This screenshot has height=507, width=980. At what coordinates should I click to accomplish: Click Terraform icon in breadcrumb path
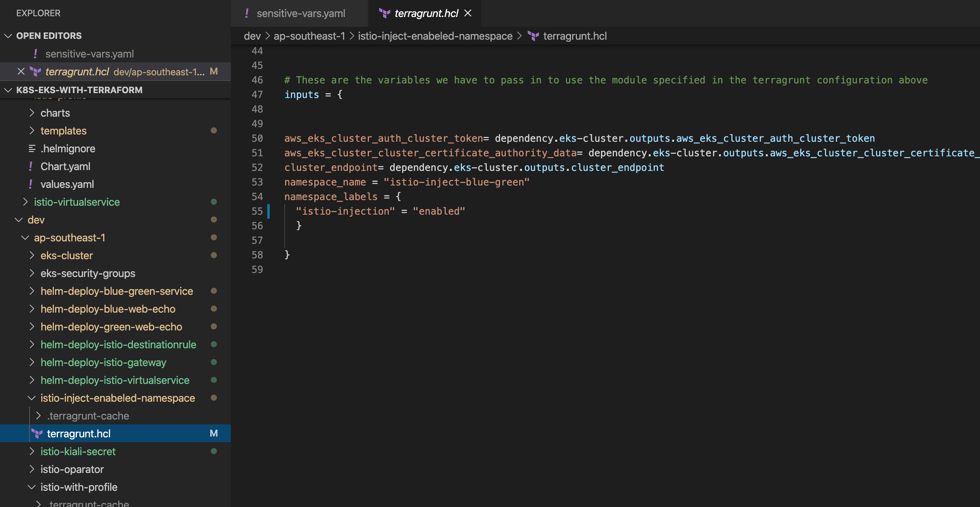point(533,36)
